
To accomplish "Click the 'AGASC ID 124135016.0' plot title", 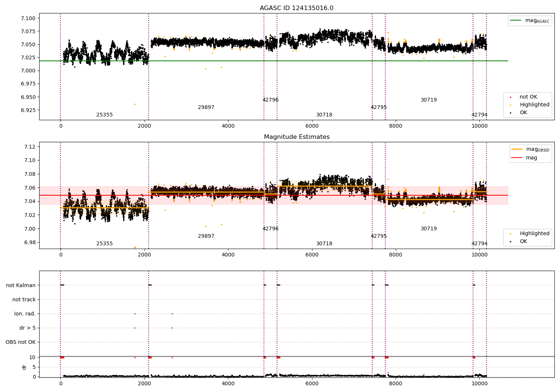I will (296, 8).
